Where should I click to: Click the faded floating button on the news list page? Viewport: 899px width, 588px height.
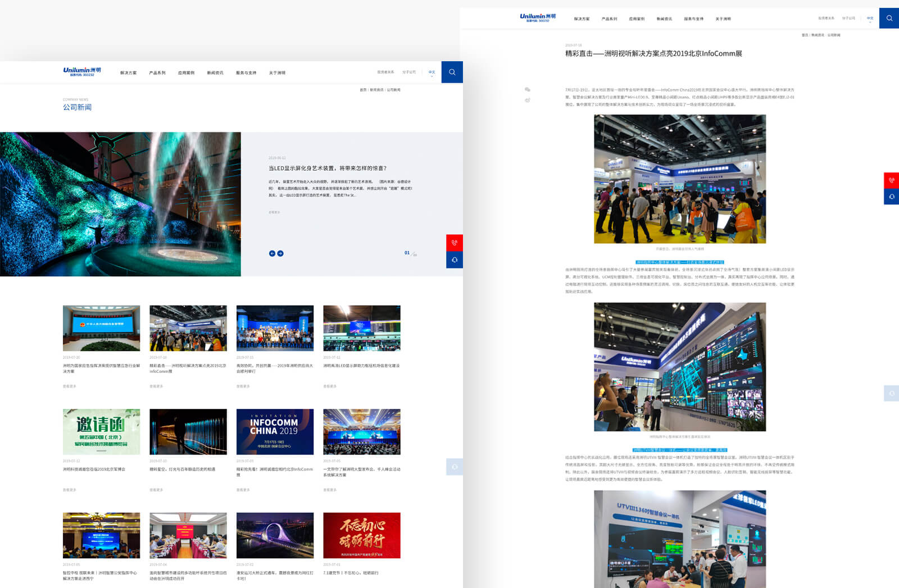point(455,467)
